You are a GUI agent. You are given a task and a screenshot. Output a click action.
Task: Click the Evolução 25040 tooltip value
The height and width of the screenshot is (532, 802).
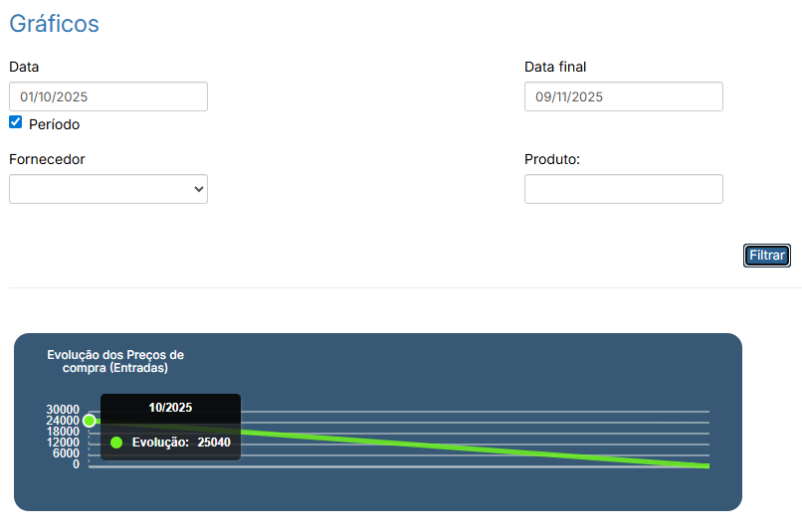pos(213,443)
